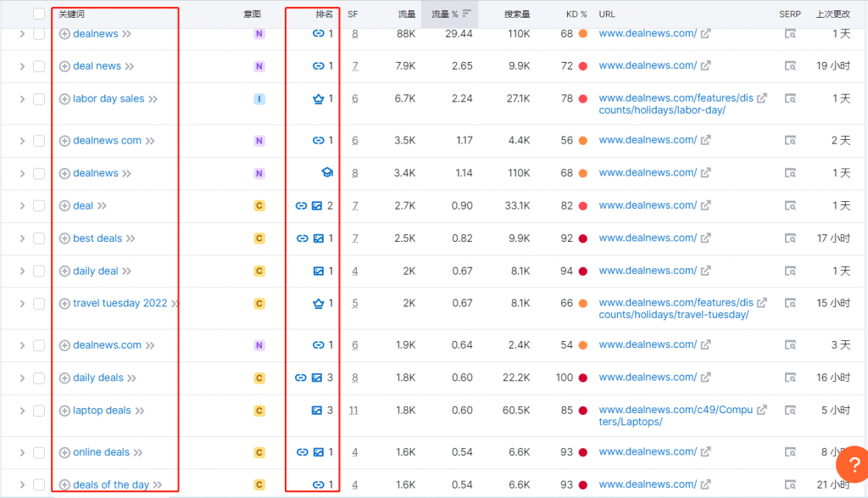Screen dimensions: 868x498
Task: Open the SERP snapshot icon for "deal news"
Action: 790,66
